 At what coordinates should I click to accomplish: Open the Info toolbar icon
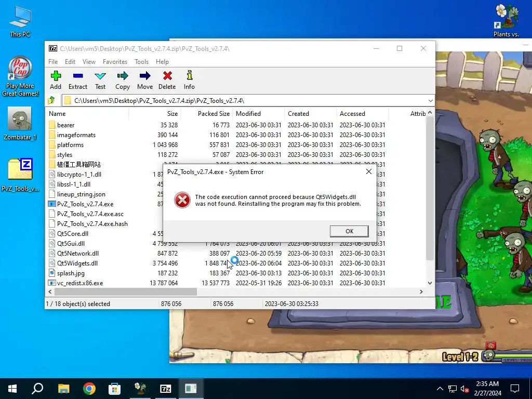click(189, 81)
